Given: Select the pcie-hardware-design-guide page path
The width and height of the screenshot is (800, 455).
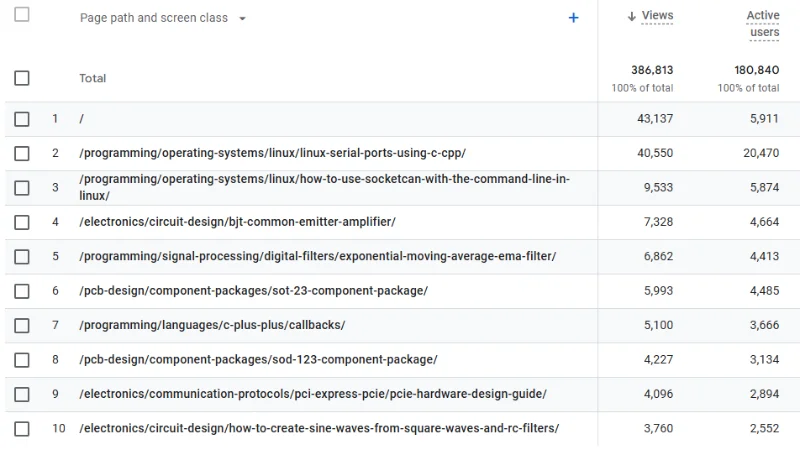Looking at the screenshot, I should (313, 394).
